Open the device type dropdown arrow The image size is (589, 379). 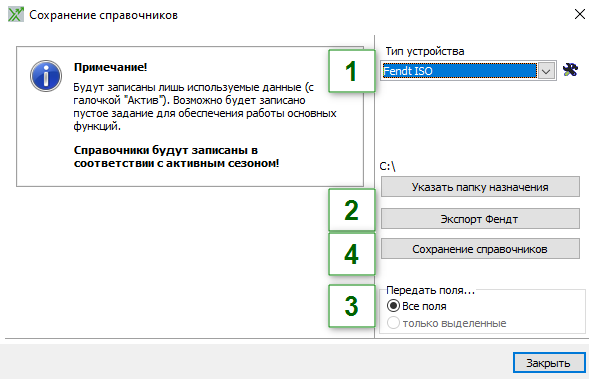click(x=546, y=71)
